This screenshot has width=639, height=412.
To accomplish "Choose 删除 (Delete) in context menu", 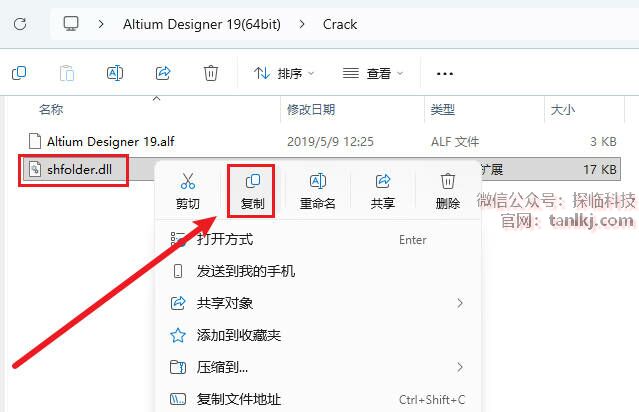I will pyautogui.click(x=447, y=191).
